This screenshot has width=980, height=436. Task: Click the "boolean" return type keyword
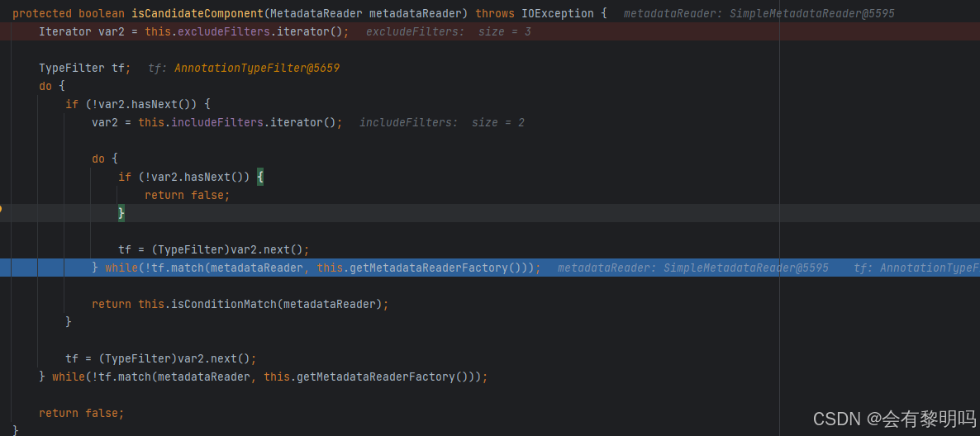[x=102, y=13]
